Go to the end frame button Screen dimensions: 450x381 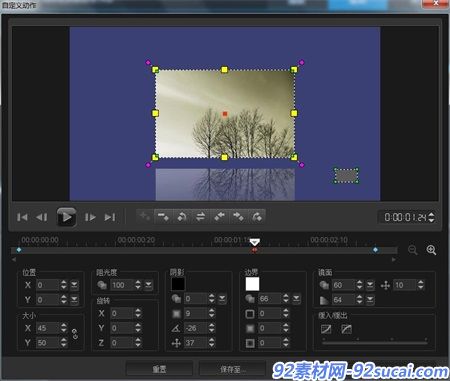(x=110, y=217)
